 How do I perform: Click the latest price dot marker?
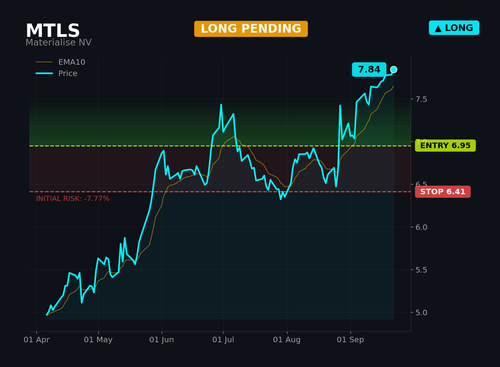tap(394, 69)
